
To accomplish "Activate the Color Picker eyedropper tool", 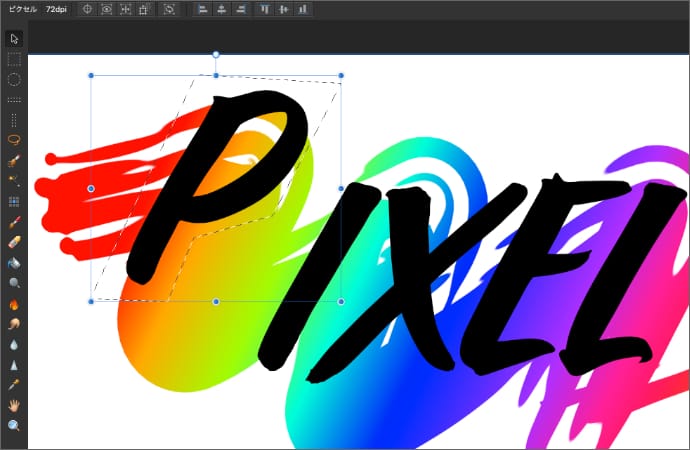I will [x=14, y=385].
